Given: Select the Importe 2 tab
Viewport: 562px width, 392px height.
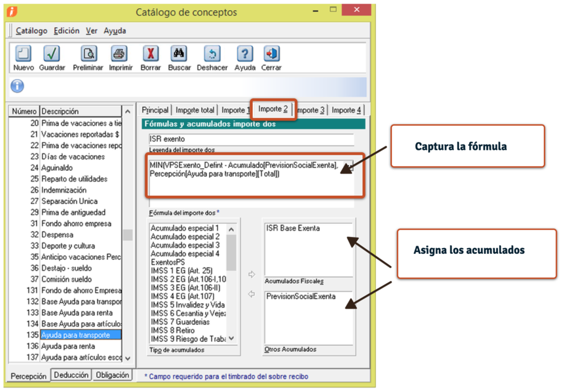Looking at the screenshot, I should click(x=273, y=109).
